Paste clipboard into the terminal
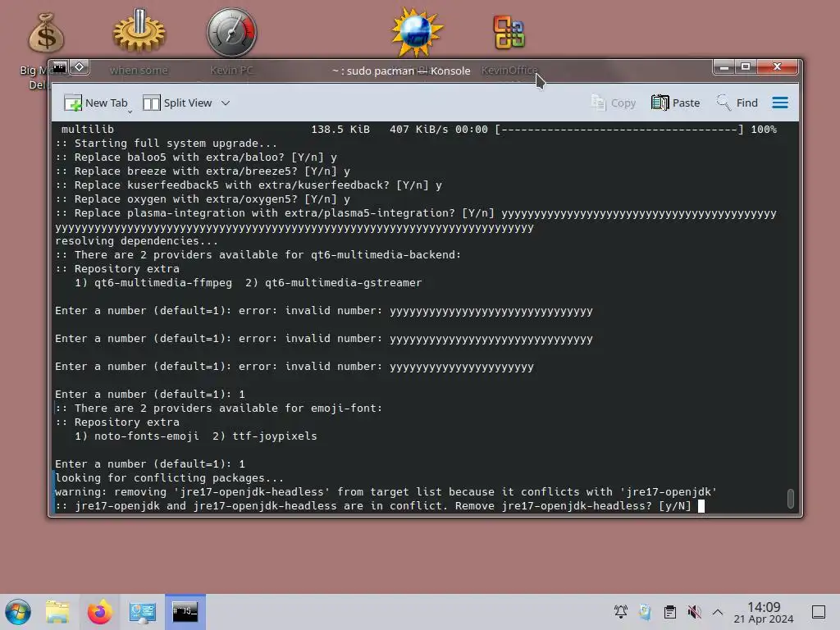 [x=676, y=103]
